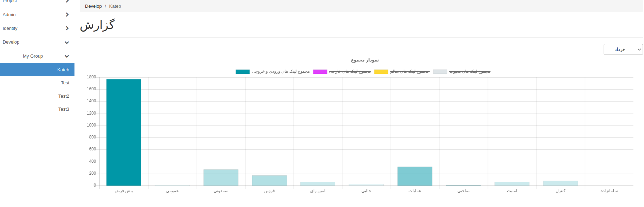
Task: Click the کنترل axis label
Action: (x=560, y=191)
